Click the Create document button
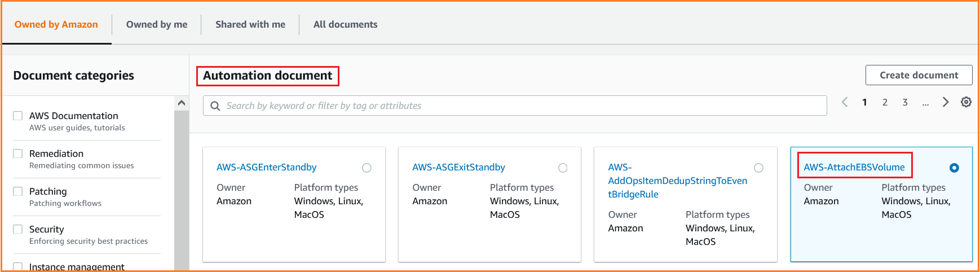Viewport: 980px width, 272px height. pyautogui.click(x=919, y=75)
